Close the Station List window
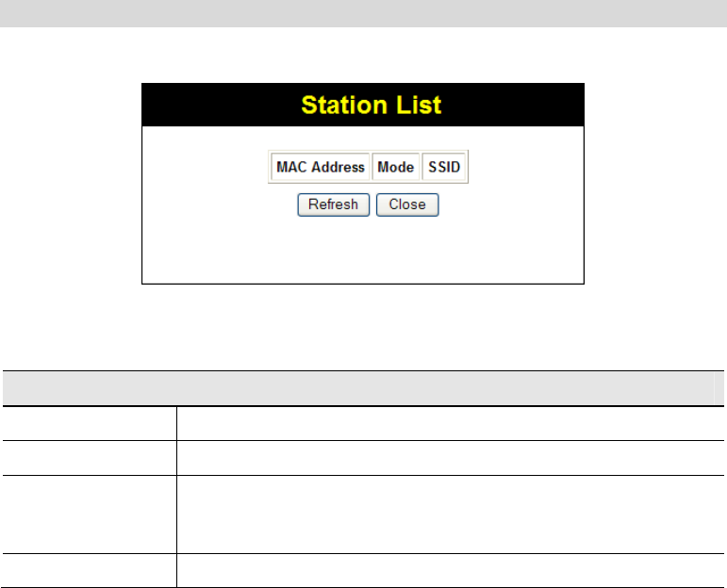 pos(407,204)
